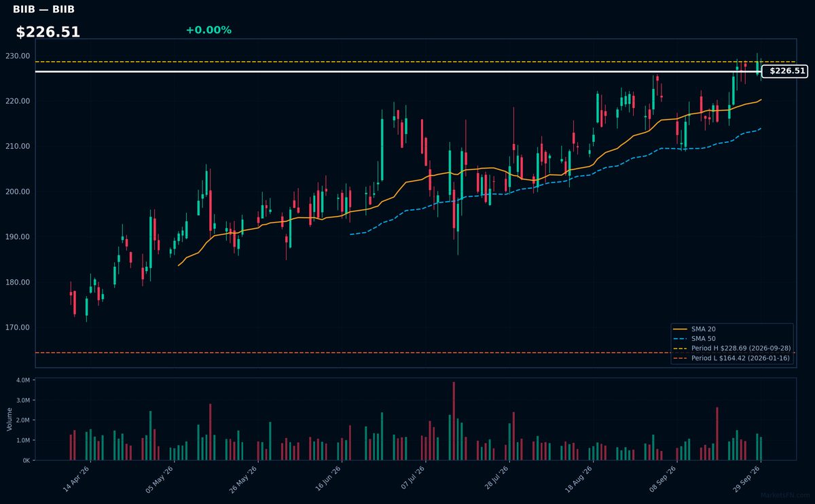
Task: Click the $226.51 price tag on right axis
Action: coord(786,71)
